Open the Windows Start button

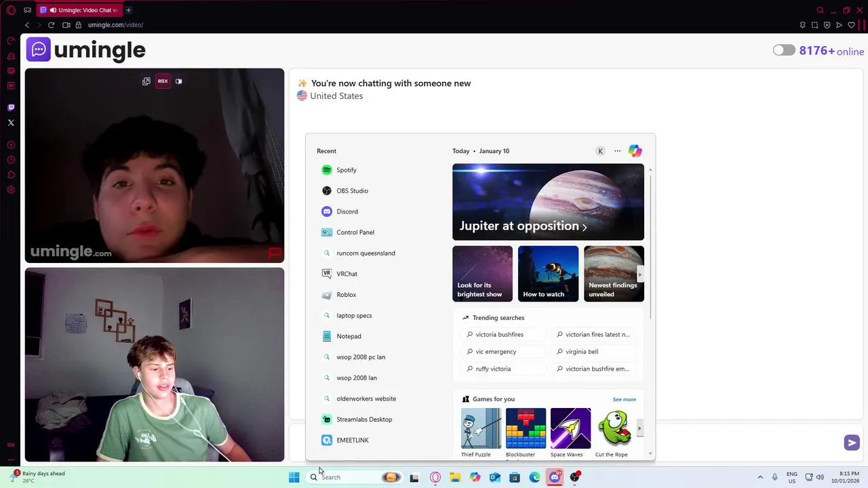[x=294, y=477]
